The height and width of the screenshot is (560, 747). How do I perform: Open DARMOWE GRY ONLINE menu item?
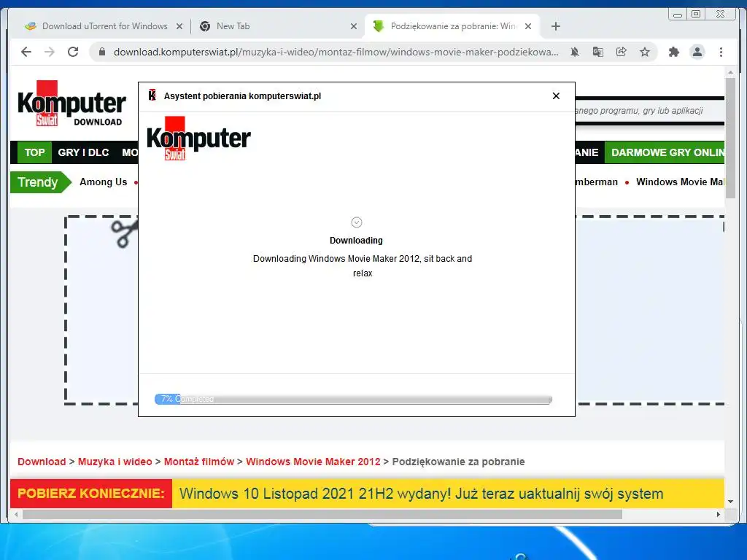point(665,152)
